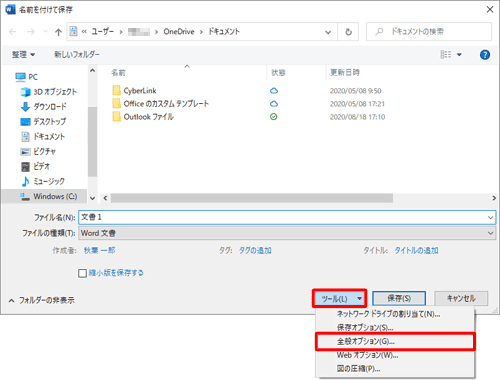This screenshot has height=380, width=500.
Task: Select 3D オブジェクト in navigation pane
Action: point(49,92)
